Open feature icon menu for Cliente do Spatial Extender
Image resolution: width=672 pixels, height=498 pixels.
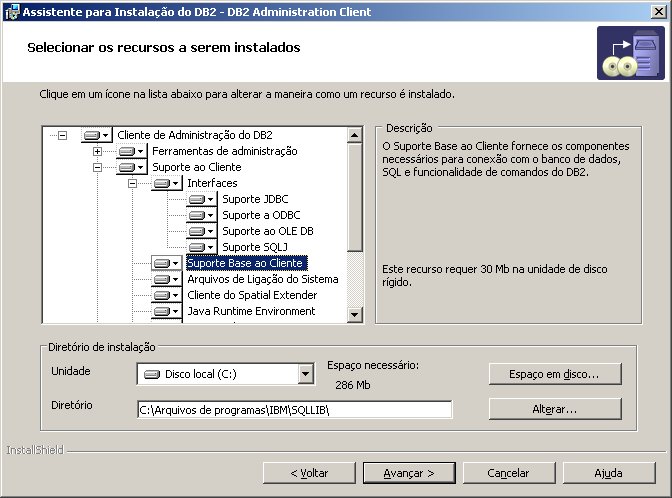click(167, 295)
